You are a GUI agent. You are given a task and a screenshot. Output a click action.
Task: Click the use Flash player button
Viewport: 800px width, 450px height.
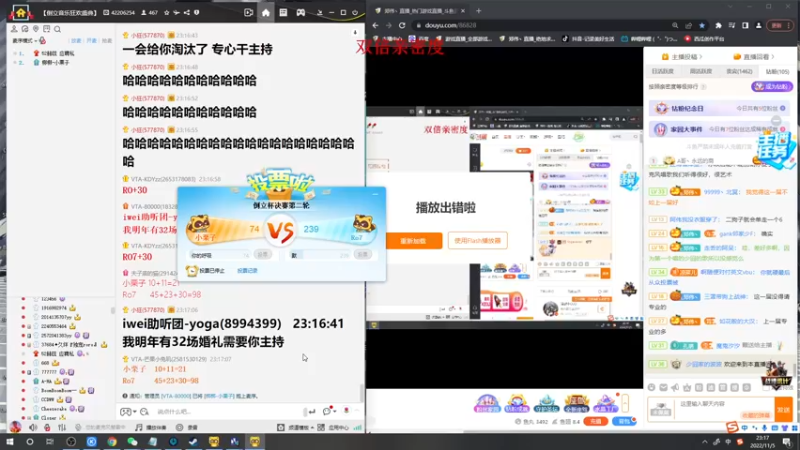[x=478, y=240]
